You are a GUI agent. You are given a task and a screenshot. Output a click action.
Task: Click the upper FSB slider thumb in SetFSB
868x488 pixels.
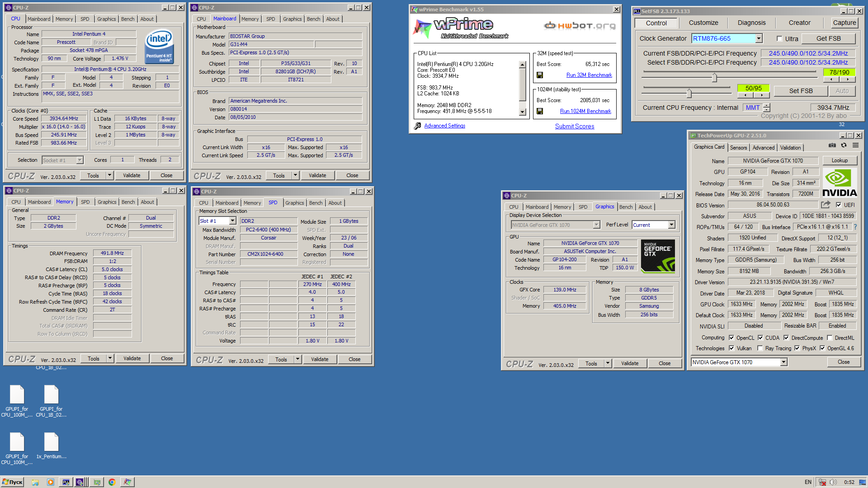click(x=715, y=77)
